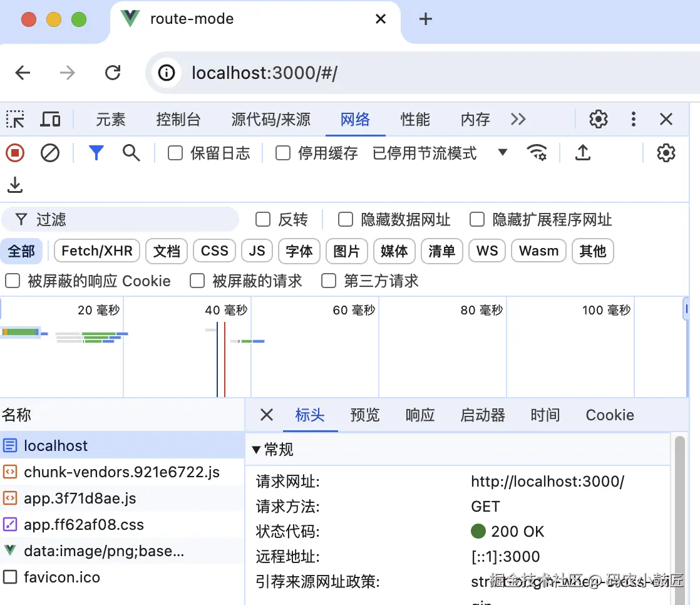Click the address bar localhost:3000/#/
Image resolution: width=700 pixels, height=605 pixels.
(x=423, y=73)
